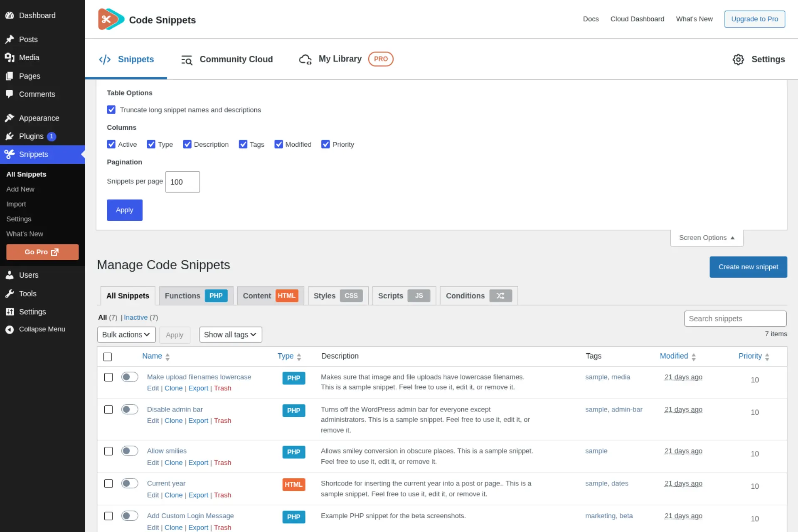This screenshot has width=798, height=532.
Task: Click the Settings gear icon at top right
Action: 738,59
